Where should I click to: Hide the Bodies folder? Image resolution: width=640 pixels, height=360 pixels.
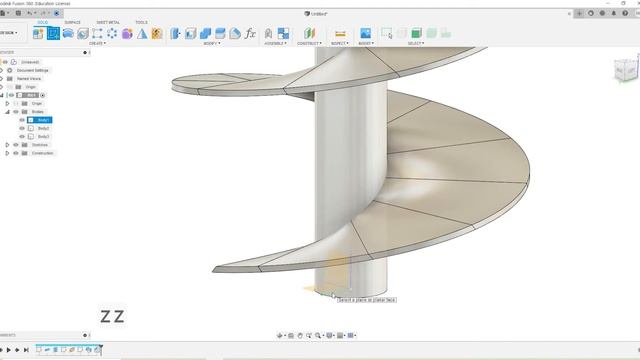tap(16, 111)
